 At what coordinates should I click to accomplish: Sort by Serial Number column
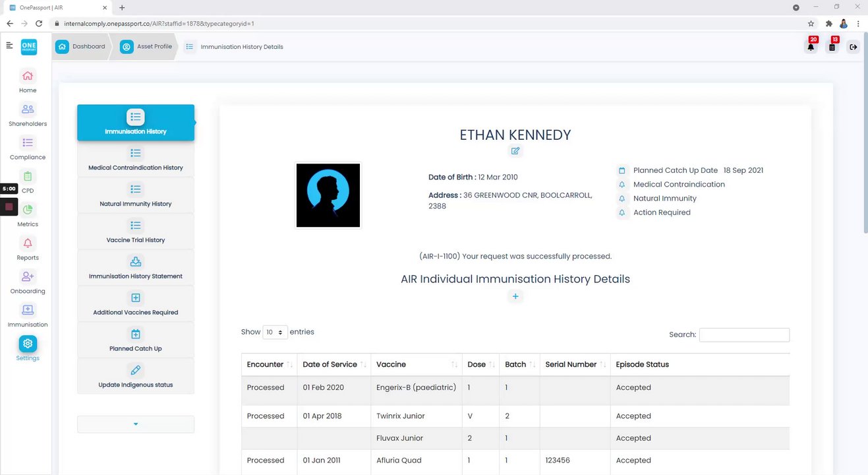pos(575,364)
